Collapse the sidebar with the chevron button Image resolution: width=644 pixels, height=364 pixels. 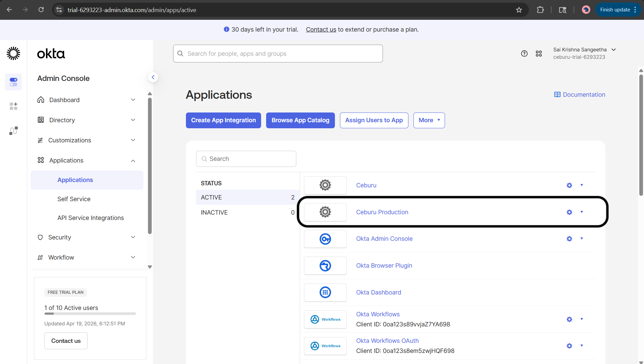click(153, 77)
